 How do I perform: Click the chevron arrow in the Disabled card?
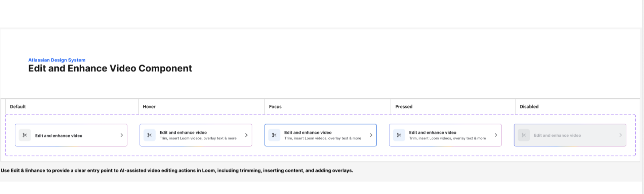point(620,135)
